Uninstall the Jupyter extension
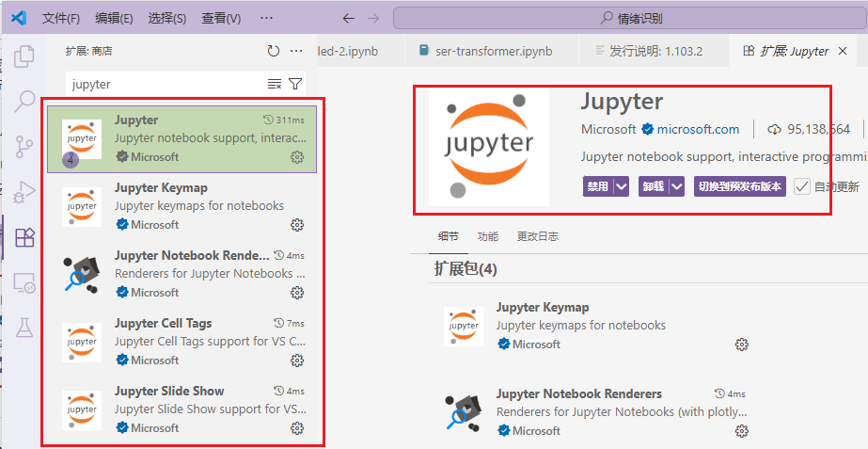Viewport: 868px width, 449px height. [654, 186]
